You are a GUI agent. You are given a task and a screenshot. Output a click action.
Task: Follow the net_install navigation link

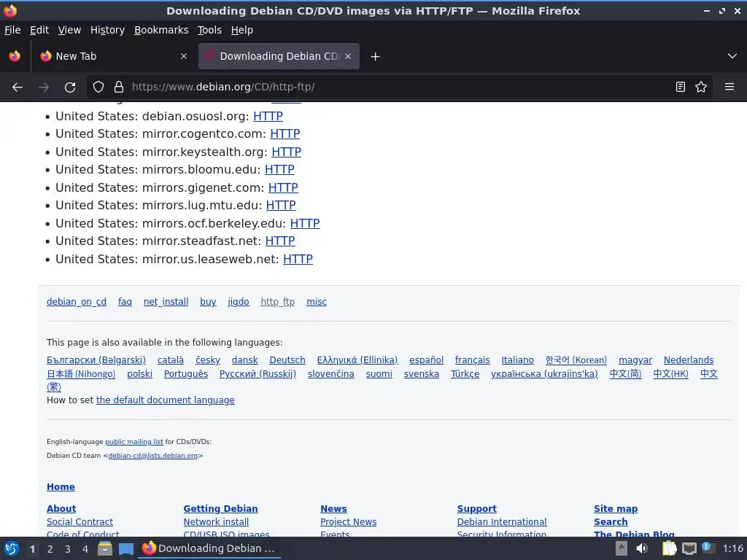[x=166, y=302]
